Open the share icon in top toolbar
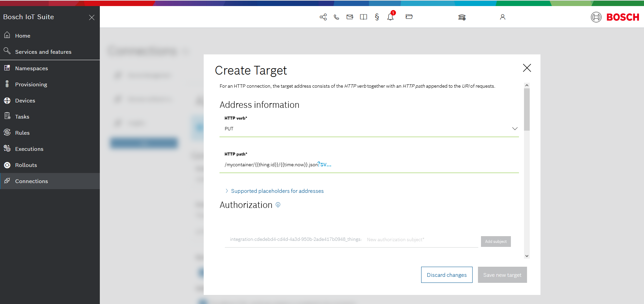The height and width of the screenshot is (304, 644). 323,17
